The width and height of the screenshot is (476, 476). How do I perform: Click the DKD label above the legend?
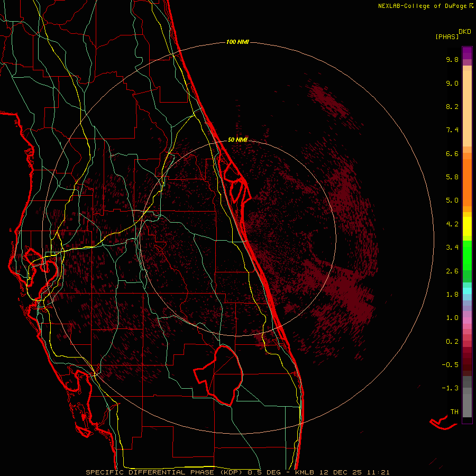465,32
